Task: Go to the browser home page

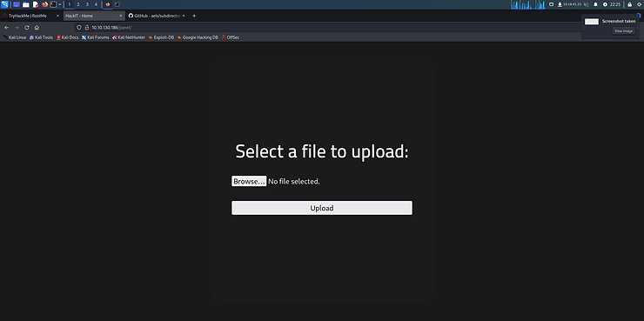Action: pyautogui.click(x=37, y=28)
